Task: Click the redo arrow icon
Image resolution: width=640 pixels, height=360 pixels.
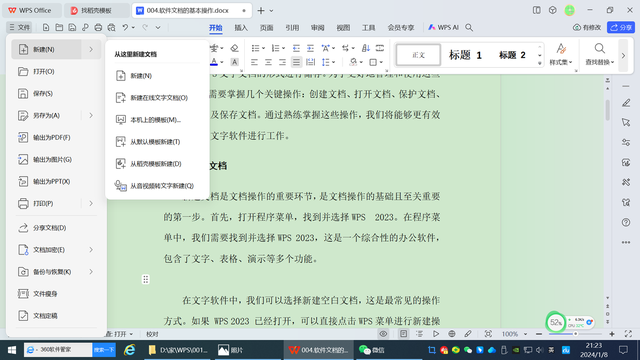Action: 145,27
